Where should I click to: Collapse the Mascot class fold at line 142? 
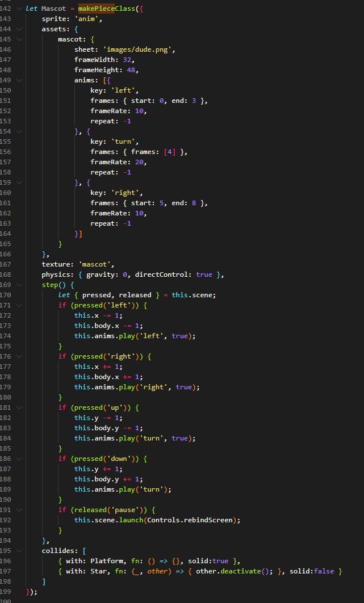(20, 10)
